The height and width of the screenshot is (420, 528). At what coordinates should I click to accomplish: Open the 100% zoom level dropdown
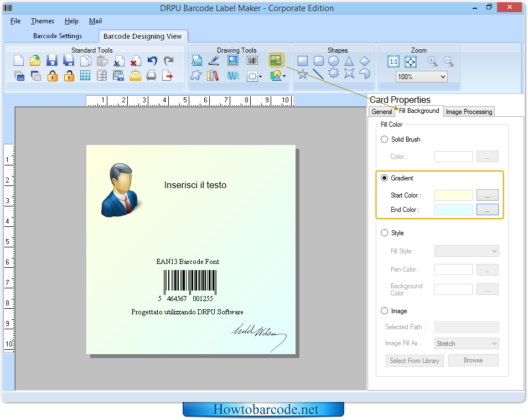(x=421, y=77)
